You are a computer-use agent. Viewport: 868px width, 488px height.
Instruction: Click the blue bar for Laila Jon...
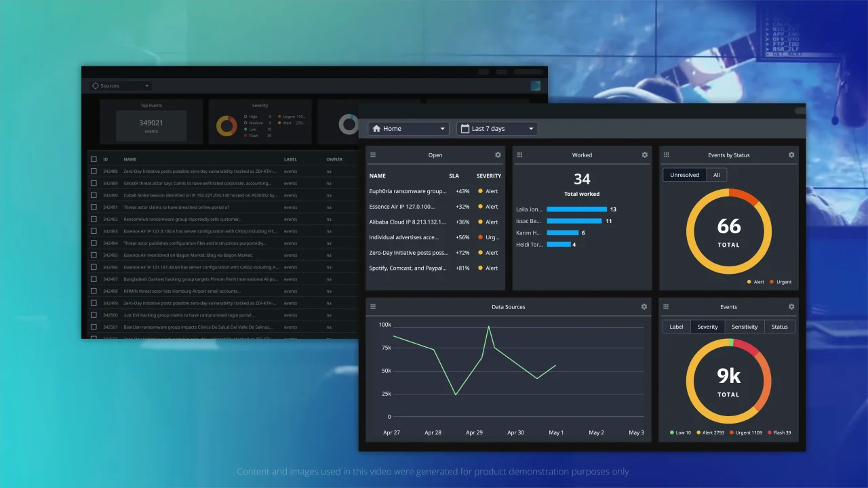576,209
